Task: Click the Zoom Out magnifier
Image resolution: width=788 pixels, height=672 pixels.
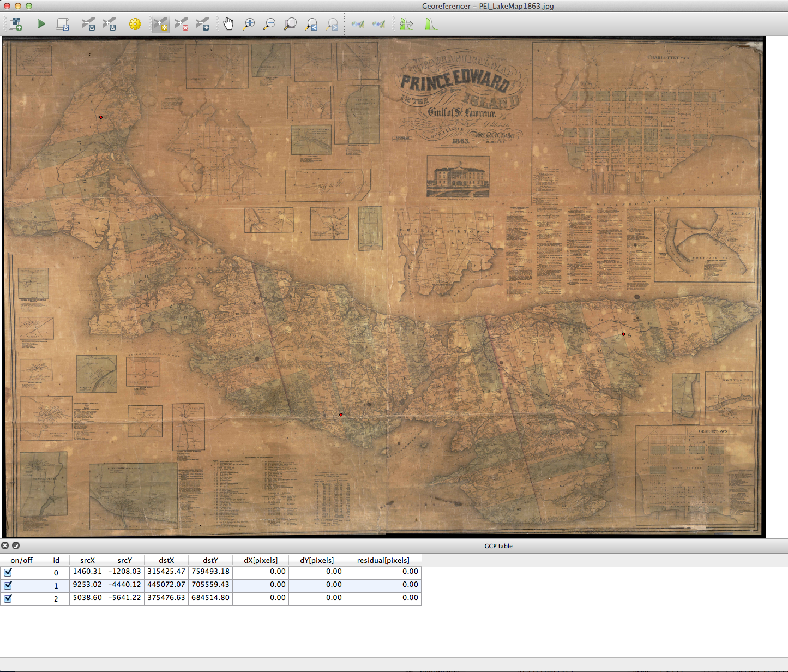Action: [269, 24]
